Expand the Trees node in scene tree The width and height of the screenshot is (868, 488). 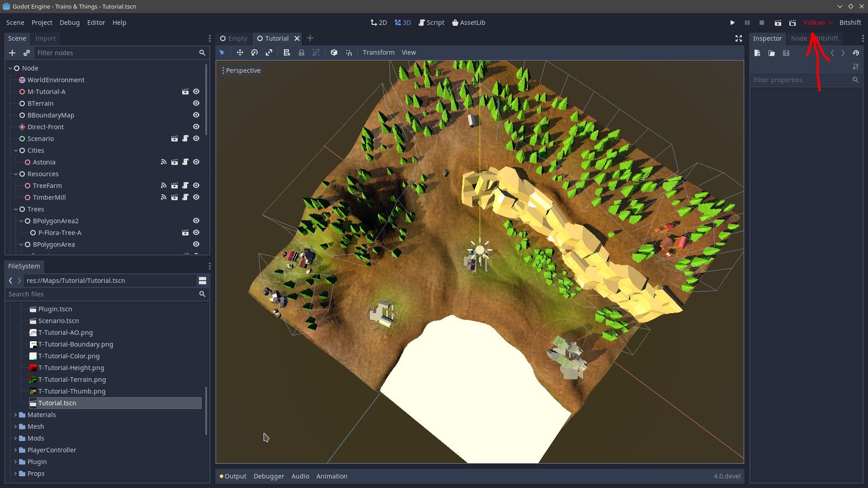pos(13,209)
